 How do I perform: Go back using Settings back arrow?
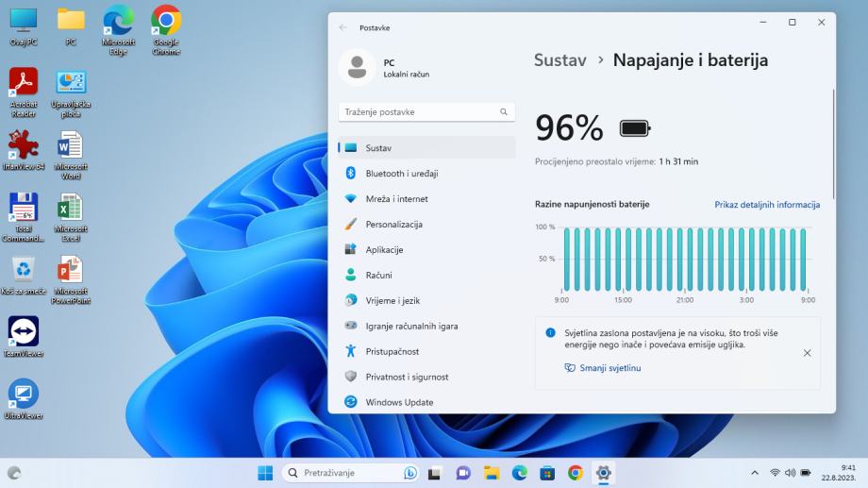(x=342, y=27)
